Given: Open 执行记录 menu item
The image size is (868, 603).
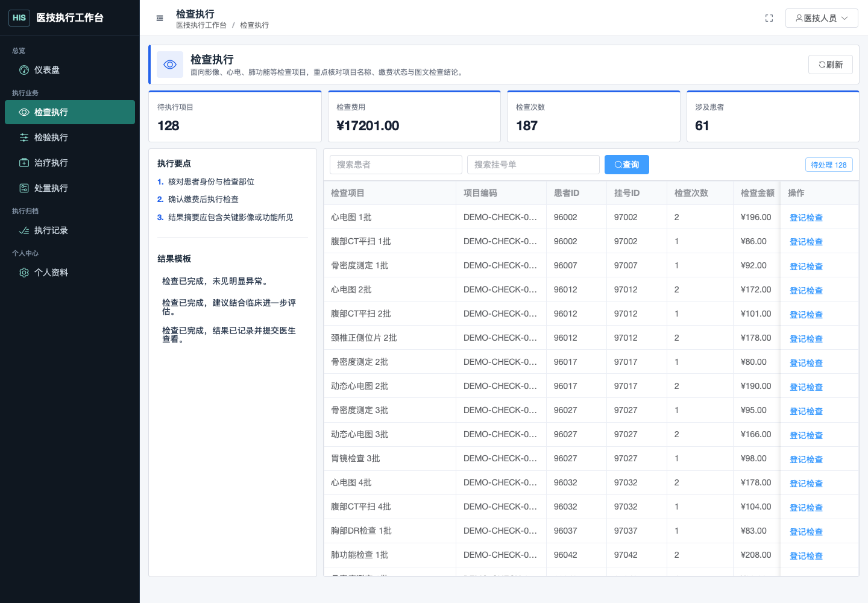Looking at the screenshot, I should pyautogui.click(x=70, y=230).
